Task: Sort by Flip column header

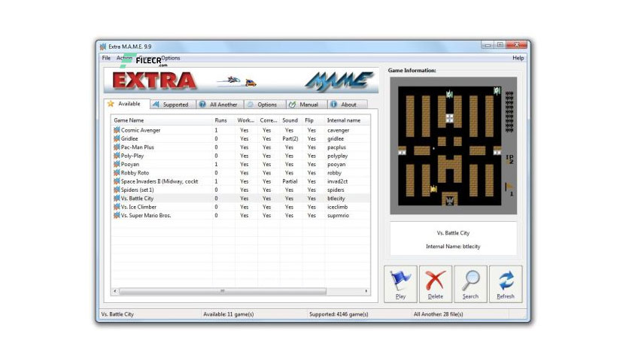Action: pos(313,120)
